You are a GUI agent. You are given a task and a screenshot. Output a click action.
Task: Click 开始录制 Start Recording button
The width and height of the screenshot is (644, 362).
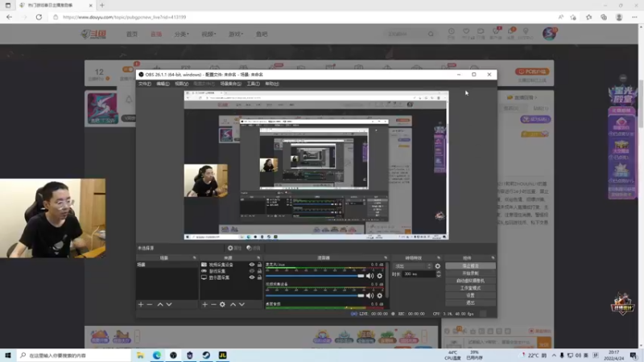point(470,274)
